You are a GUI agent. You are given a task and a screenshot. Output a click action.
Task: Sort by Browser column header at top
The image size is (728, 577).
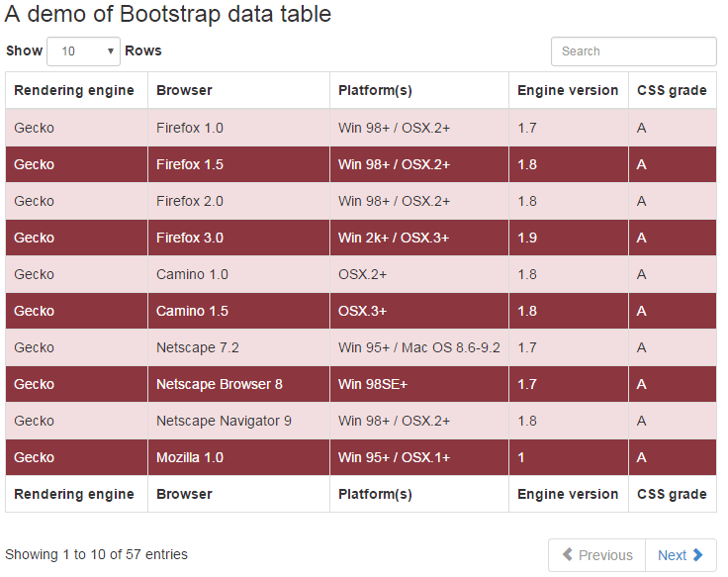[238, 90]
